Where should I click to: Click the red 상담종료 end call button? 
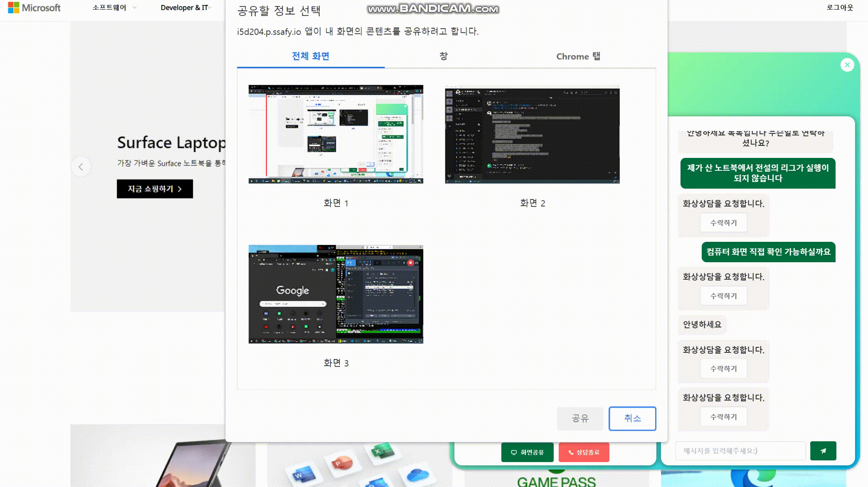(584, 452)
